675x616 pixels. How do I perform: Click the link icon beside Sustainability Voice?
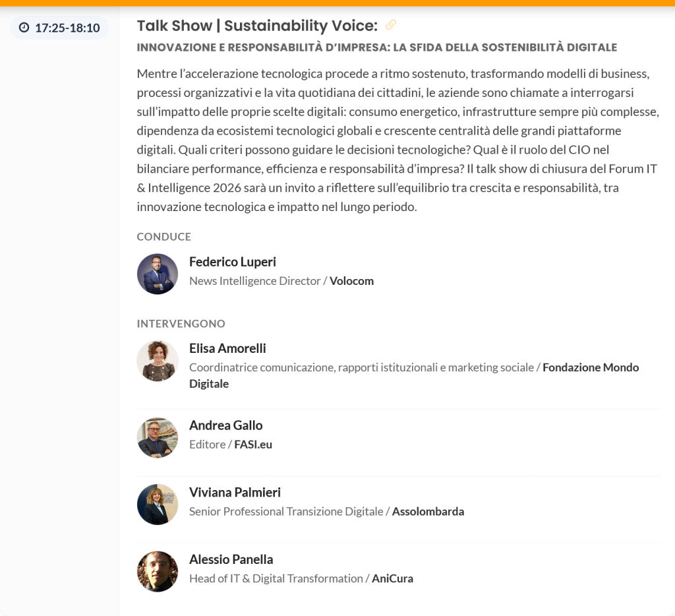[x=391, y=25]
